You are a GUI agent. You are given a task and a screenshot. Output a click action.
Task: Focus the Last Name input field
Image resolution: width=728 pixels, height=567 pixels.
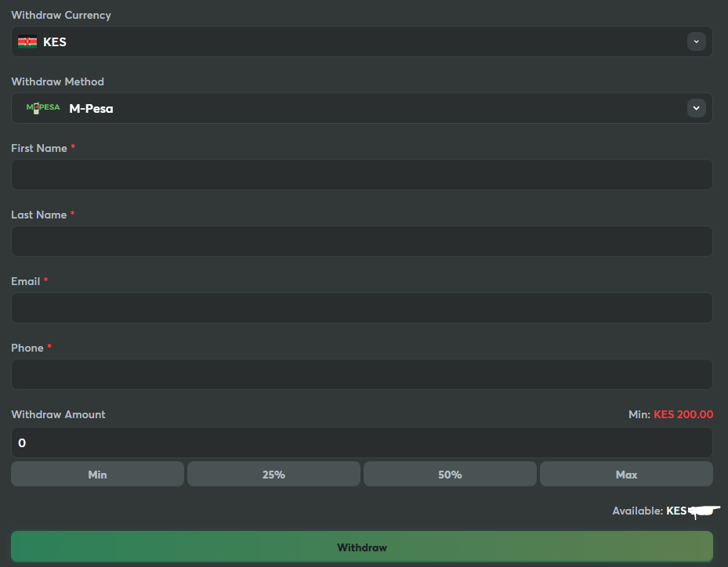[x=361, y=241]
